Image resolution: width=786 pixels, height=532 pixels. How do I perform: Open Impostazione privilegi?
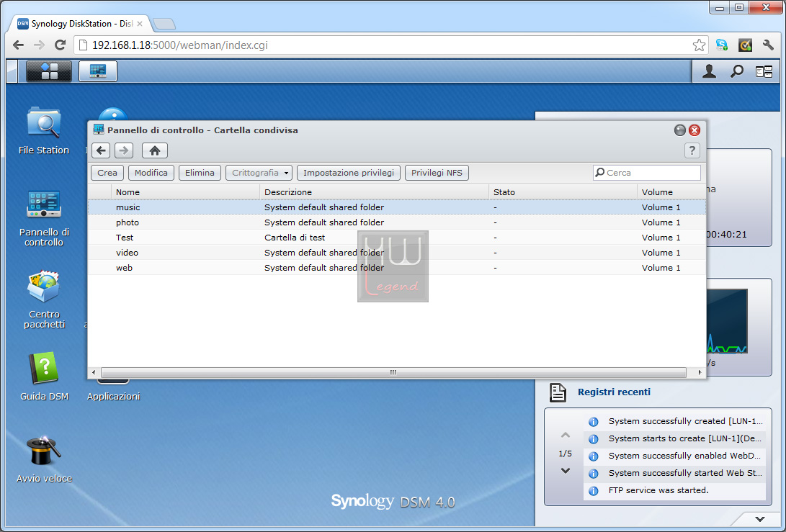[x=349, y=173]
